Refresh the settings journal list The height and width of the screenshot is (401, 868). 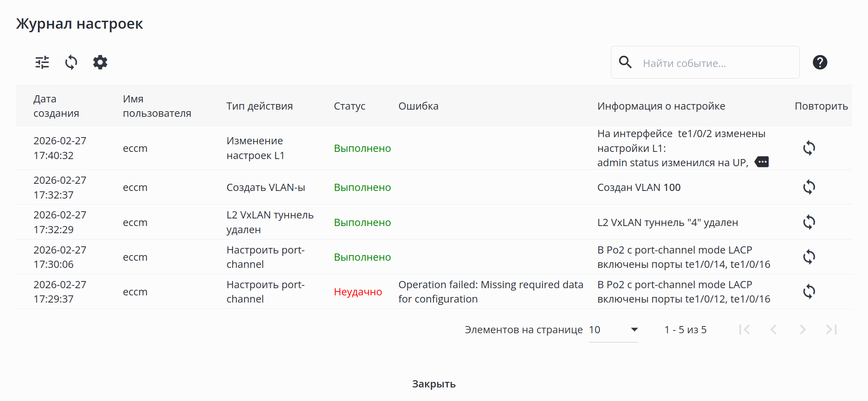pyautogui.click(x=71, y=63)
